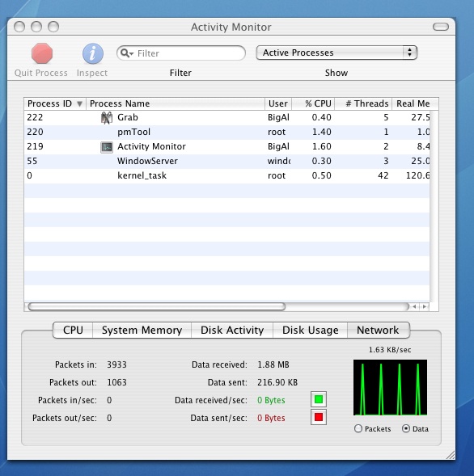Click the horizontal scrollbar thumb under table
Image resolution: width=474 pixels, height=476 pixels.
pos(157,306)
